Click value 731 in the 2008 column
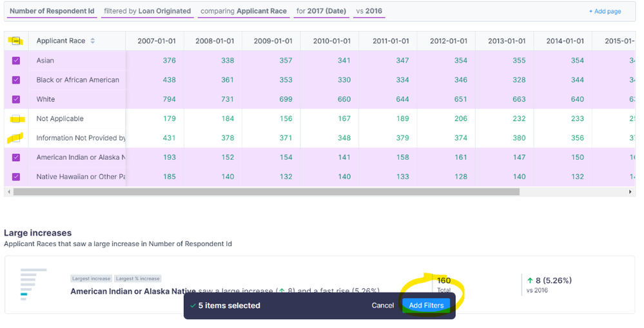 (x=228, y=99)
